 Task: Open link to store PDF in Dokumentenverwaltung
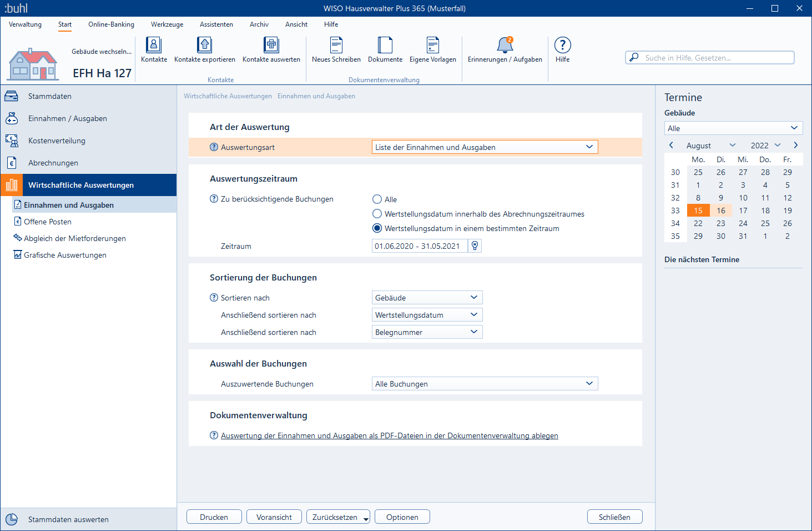point(390,435)
